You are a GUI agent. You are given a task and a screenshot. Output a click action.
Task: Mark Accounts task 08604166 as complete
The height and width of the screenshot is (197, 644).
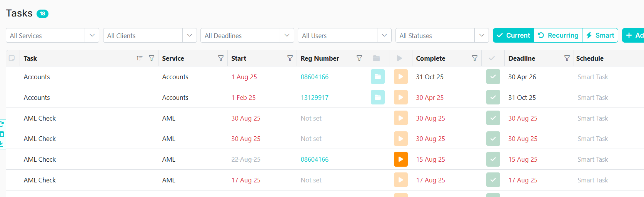click(x=493, y=77)
